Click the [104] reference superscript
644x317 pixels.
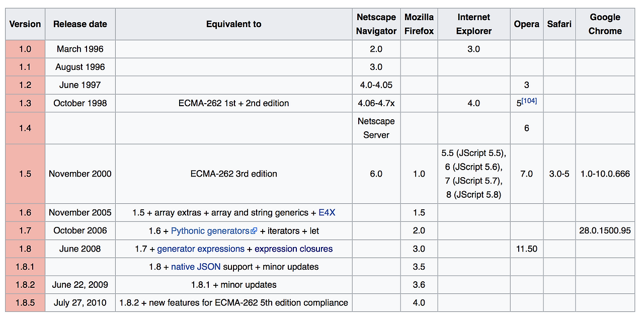tap(529, 101)
